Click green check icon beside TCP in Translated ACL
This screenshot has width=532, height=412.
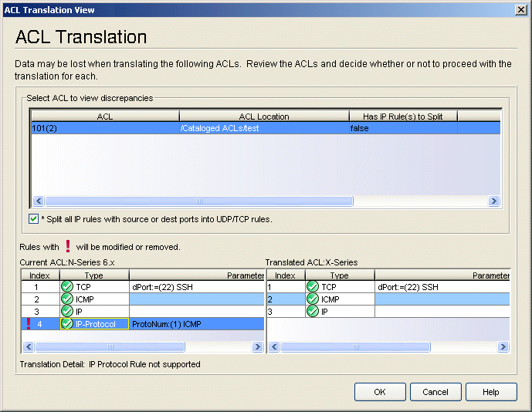tap(313, 287)
